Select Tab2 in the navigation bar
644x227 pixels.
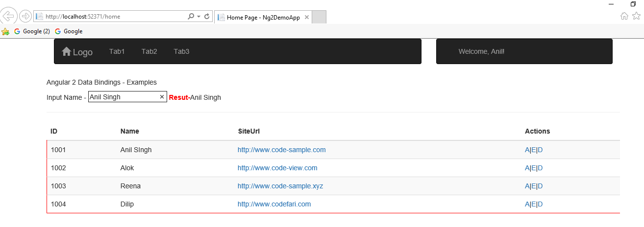tap(149, 51)
